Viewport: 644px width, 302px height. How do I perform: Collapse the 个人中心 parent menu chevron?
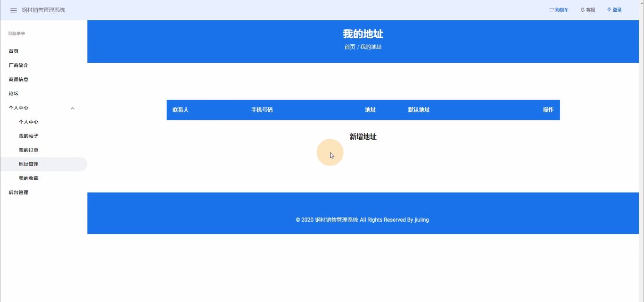point(73,108)
